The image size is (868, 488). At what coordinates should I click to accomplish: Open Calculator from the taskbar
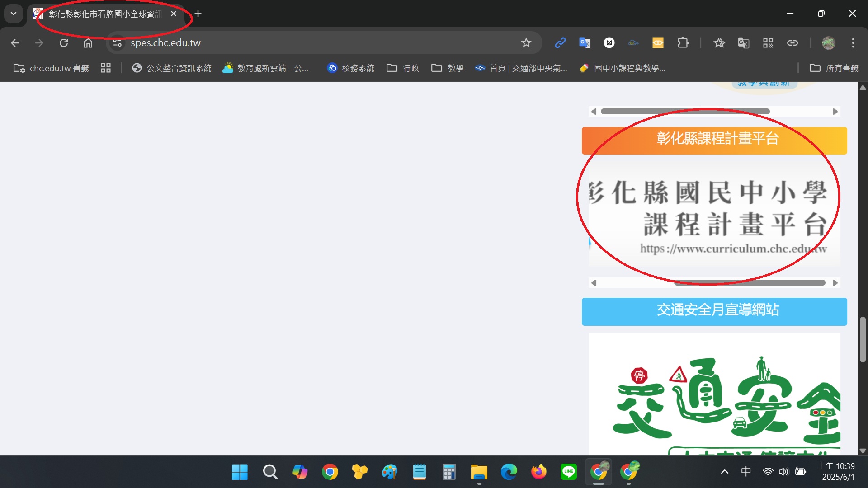click(449, 472)
